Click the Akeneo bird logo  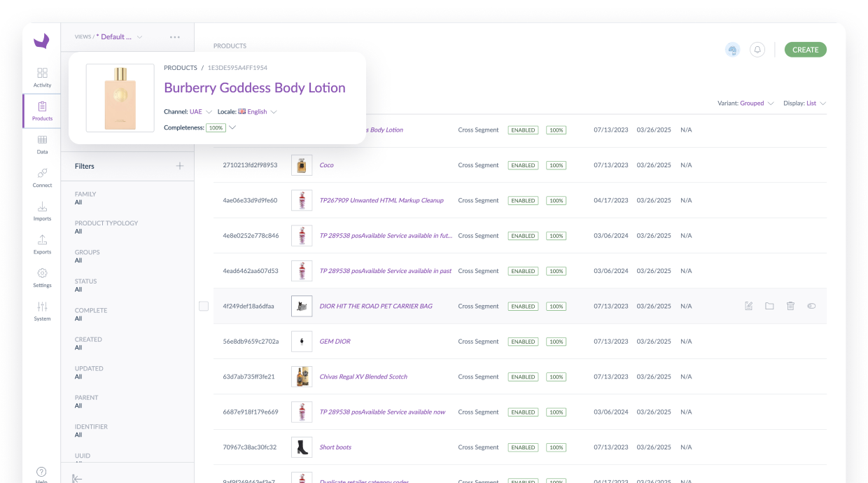coord(41,41)
